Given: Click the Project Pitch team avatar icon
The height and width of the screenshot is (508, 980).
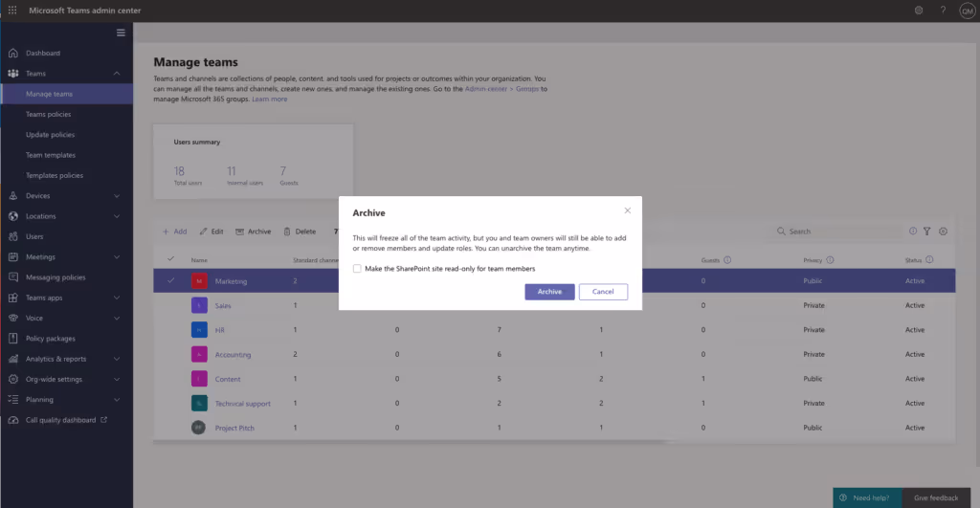Looking at the screenshot, I should point(199,428).
